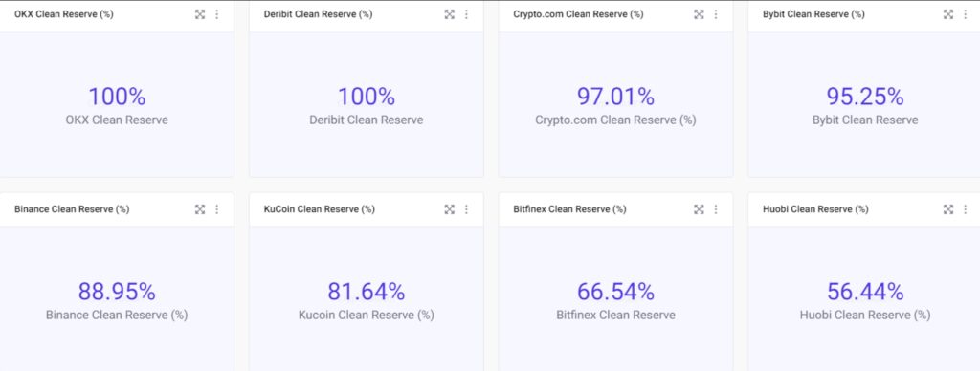980x371 pixels.
Task: Click the Huobi 56.44% reserve value
Action: (x=865, y=292)
